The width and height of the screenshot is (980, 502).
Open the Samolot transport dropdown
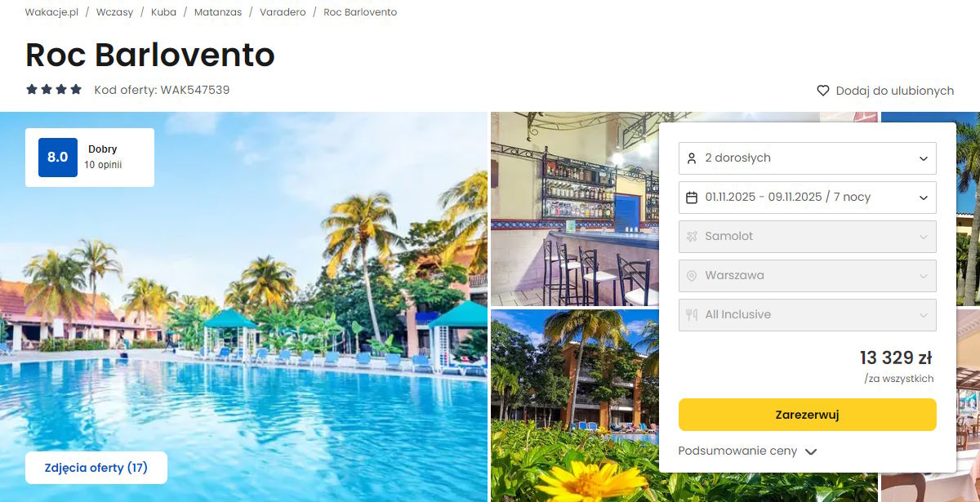(x=808, y=237)
